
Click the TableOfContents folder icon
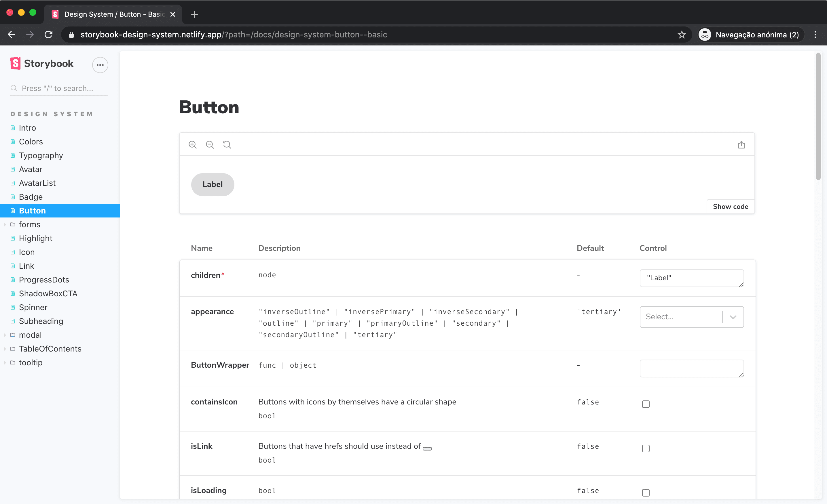(x=13, y=349)
